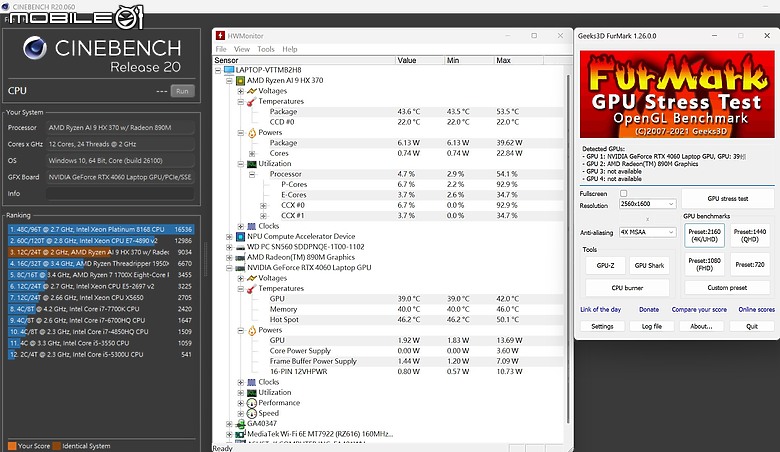This screenshot has height=452, width=780.
Task: Click the HWMonitor title bar app icon
Action: click(220, 36)
